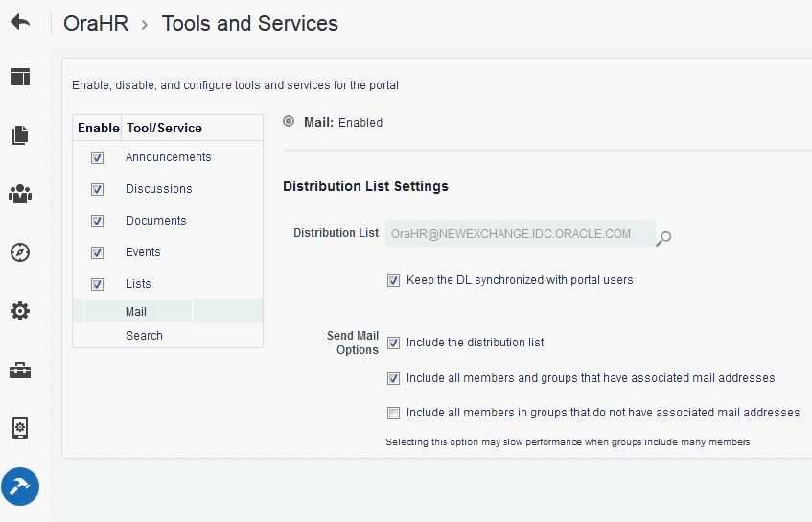
Task: Click the Distribution List address field
Action: [521, 233]
